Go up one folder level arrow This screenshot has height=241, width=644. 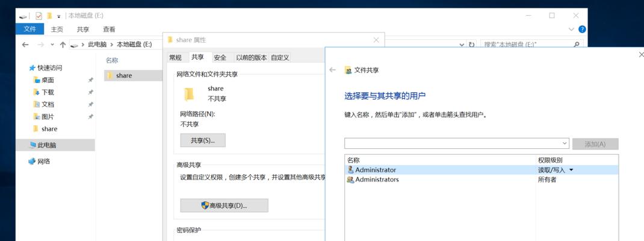pos(63,45)
